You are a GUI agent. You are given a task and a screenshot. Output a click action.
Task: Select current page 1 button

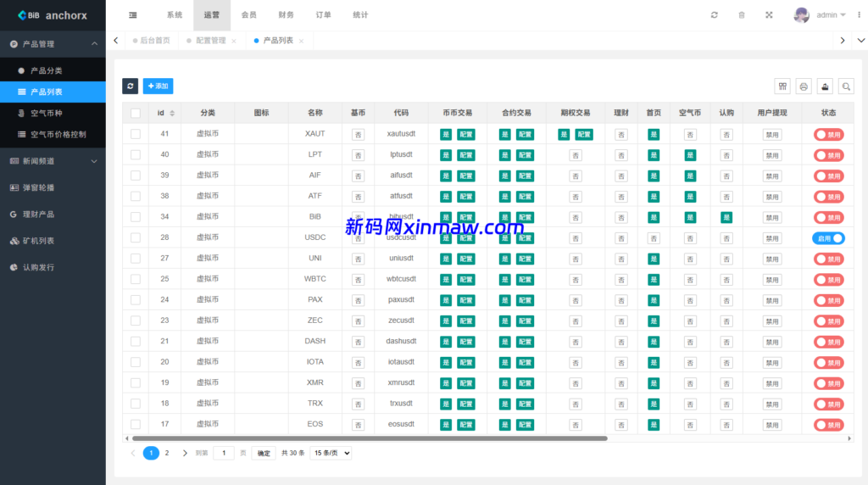point(151,453)
